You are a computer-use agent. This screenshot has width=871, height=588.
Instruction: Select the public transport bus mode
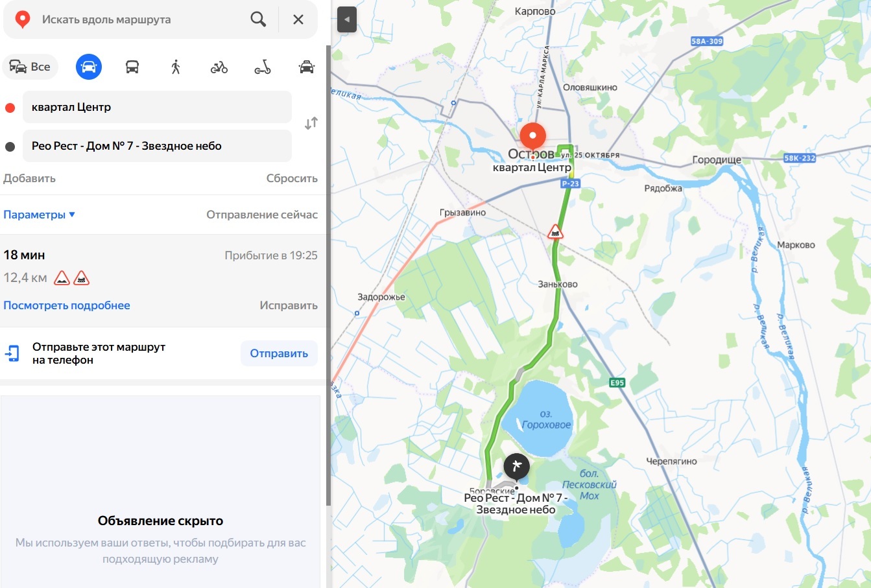tap(132, 67)
